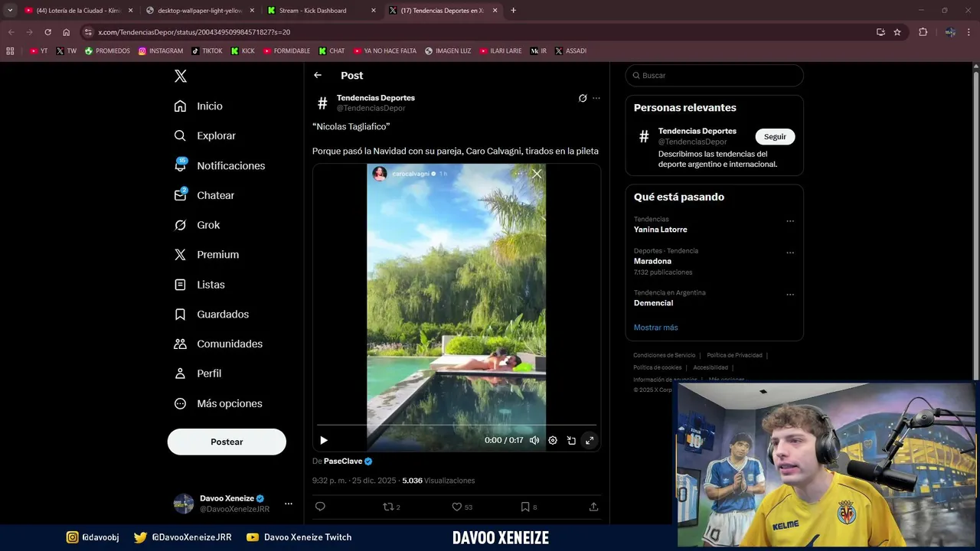This screenshot has width=980, height=551.
Task: Repost the post
Action: point(391,507)
